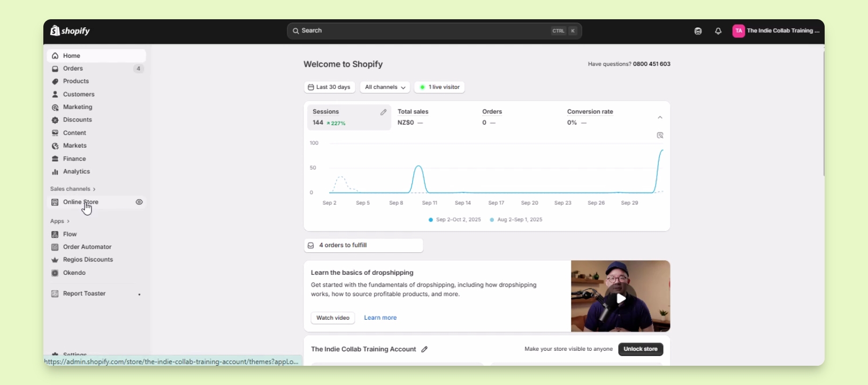Click the page vertical scrollbar
Viewport: 868px width, 385px height.
coord(824,114)
